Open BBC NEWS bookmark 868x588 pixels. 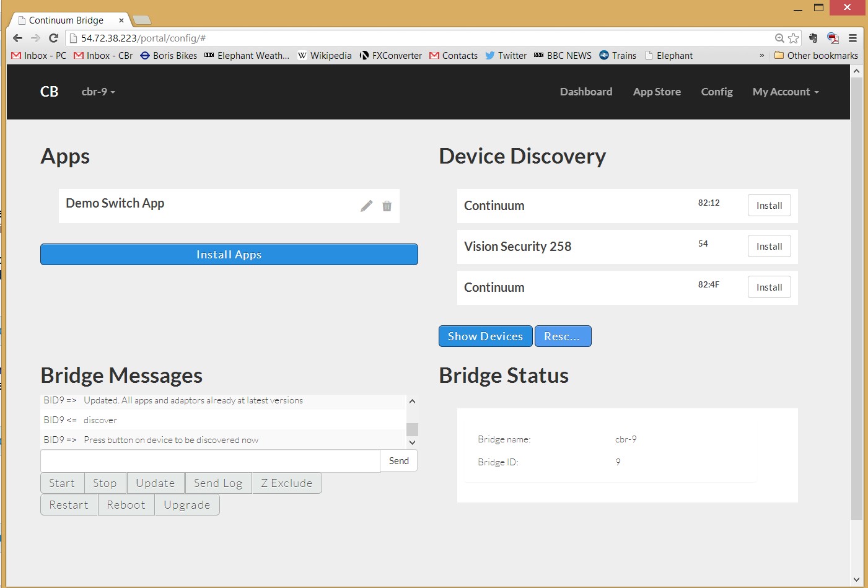coord(563,55)
